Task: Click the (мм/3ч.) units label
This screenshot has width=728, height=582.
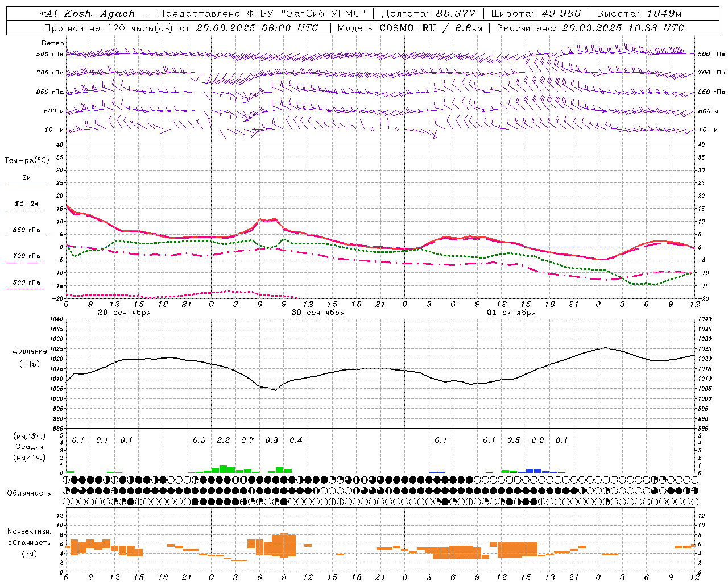Action: [28, 436]
